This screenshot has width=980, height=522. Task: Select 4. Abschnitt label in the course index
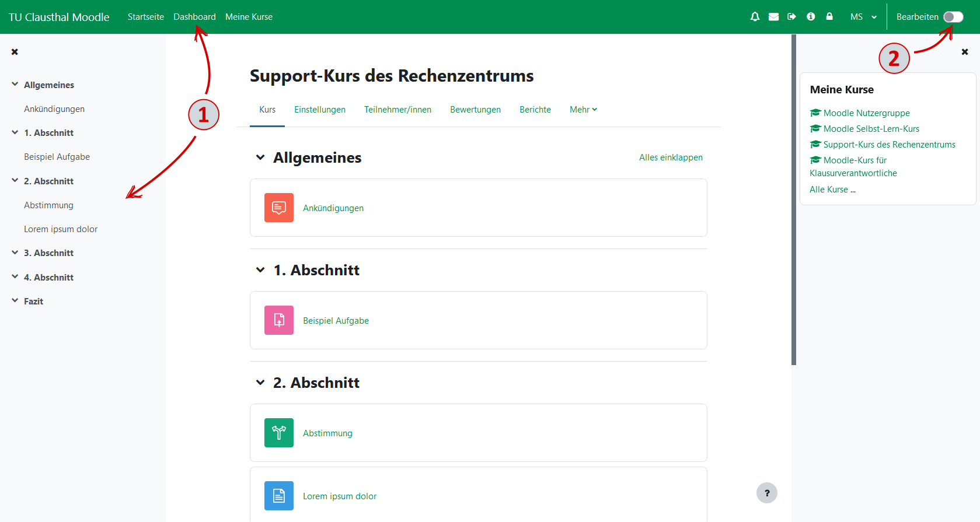(x=48, y=278)
